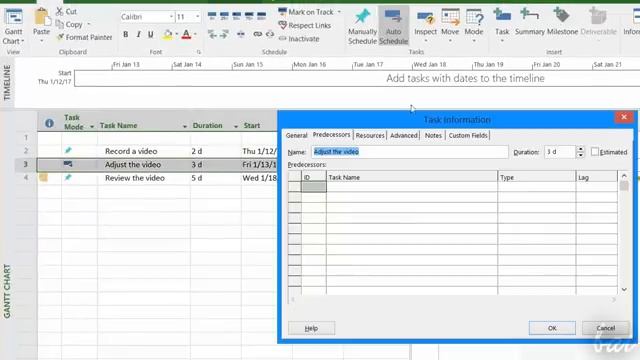Toggle bold formatting
The height and width of the screenshot is (360, 640).
coord(126,34)
